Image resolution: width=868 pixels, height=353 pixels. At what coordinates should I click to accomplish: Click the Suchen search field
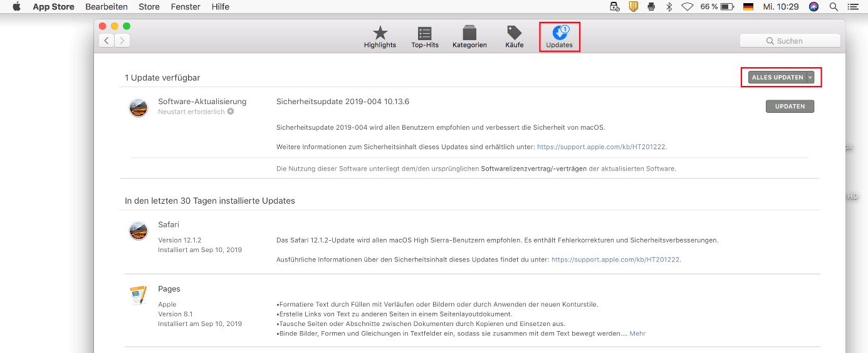790,41
